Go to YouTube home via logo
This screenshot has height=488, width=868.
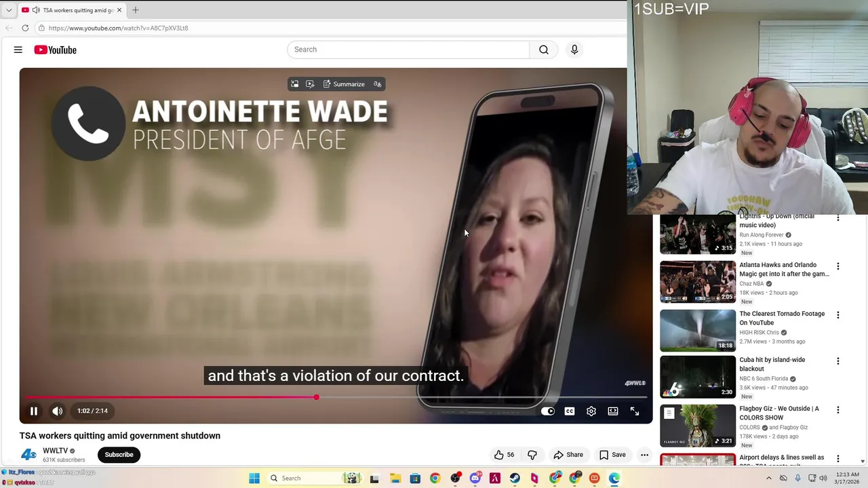point(56,49)
